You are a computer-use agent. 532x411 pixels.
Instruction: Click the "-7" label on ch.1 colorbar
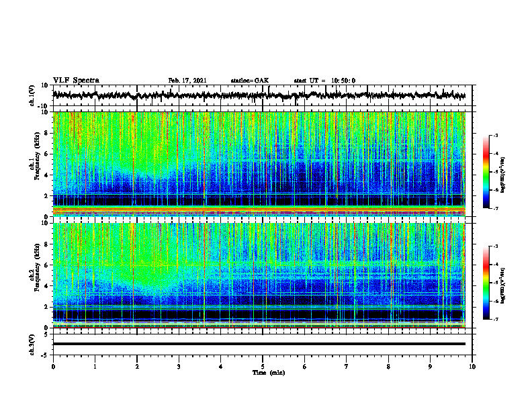496,208
